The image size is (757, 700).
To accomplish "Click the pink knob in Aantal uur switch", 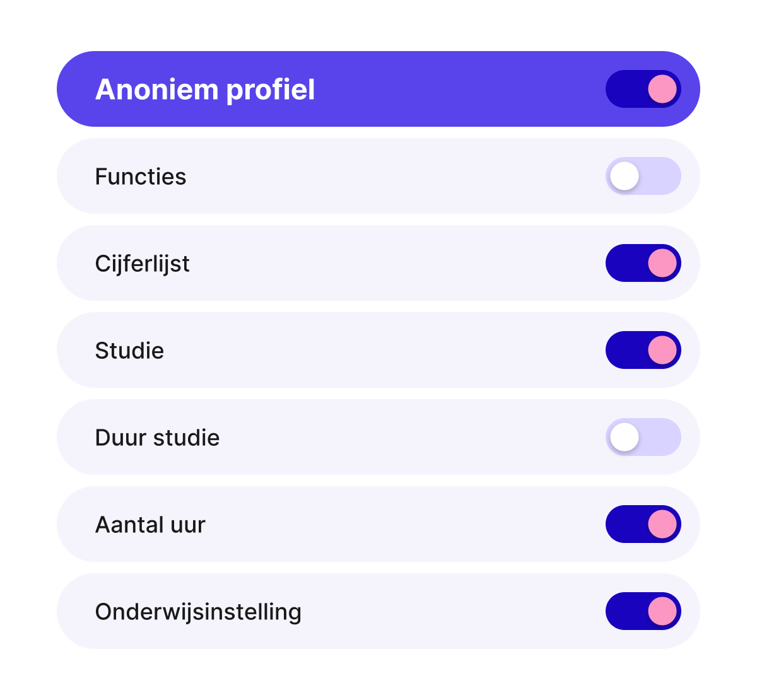I will 662,524.
